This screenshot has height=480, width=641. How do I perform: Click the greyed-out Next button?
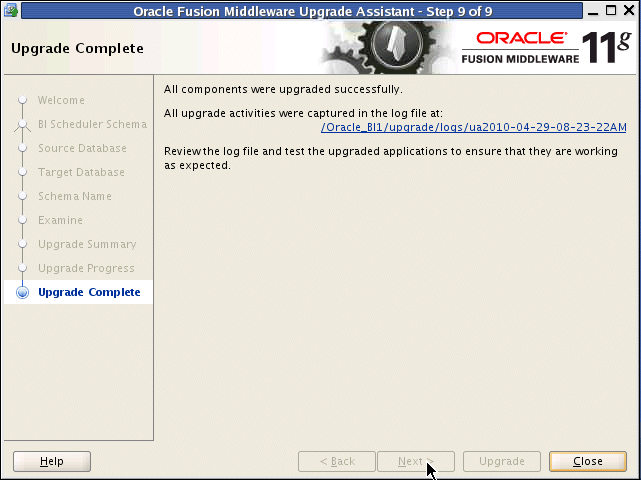(x=416, y=461)
